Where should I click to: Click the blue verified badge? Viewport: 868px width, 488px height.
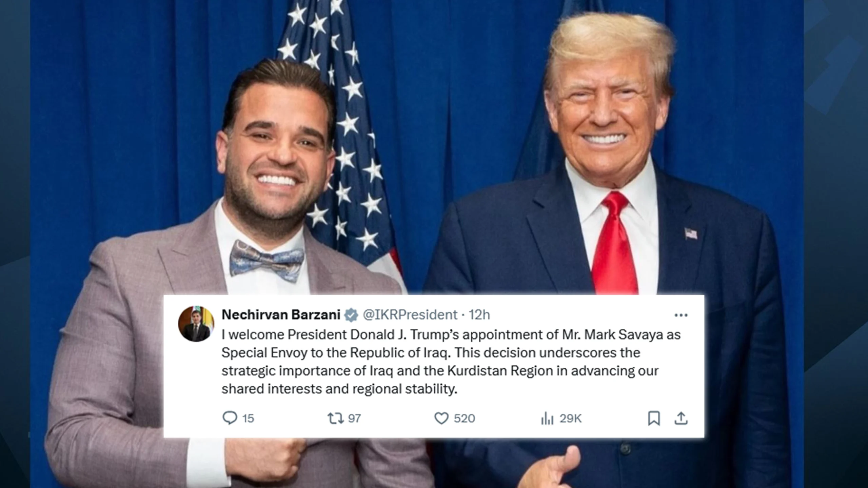tap(351, 315)
